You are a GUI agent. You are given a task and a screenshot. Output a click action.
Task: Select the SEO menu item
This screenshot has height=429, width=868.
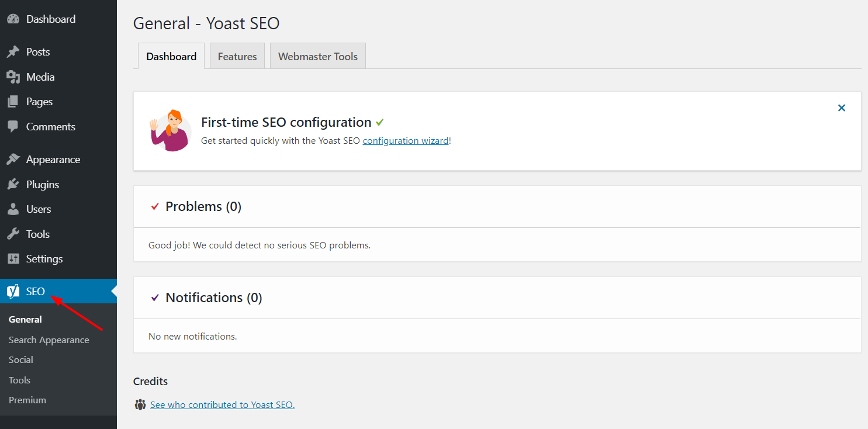58,291
